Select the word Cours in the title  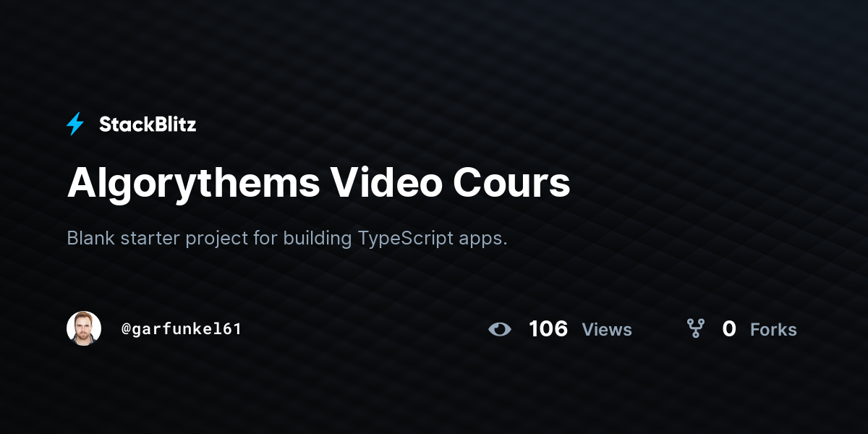click(512, 183)
